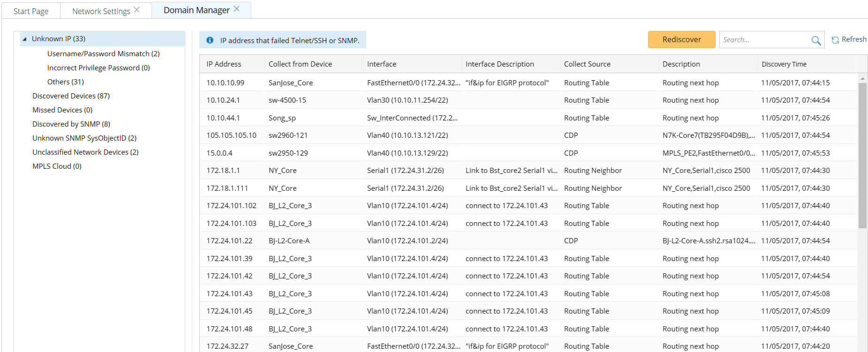
Task: Close the Network Settings tab
Action: click(x=137, y=9)
